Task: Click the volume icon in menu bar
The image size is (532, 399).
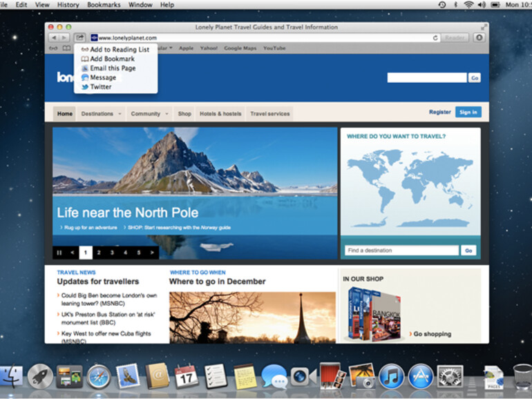Action: (x=482, y=5)
